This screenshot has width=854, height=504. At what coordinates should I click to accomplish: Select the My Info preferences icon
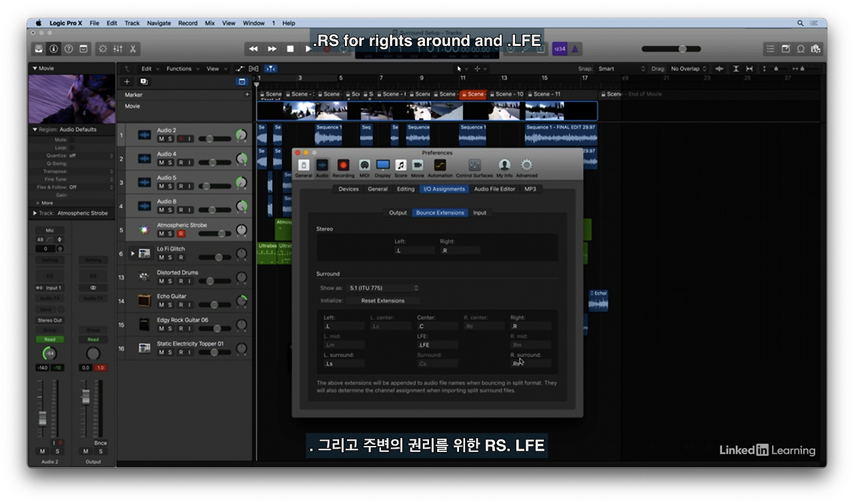[504, 167]
